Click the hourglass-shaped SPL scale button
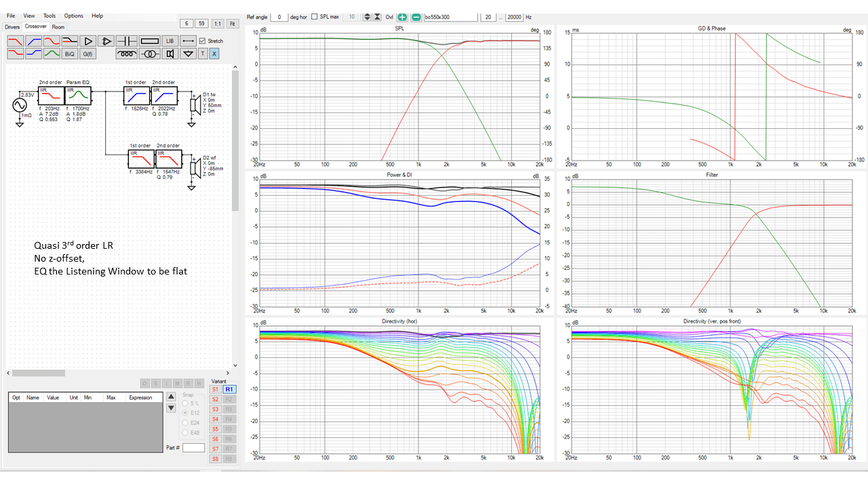Image resolution: width=868 pixels, height=488 pixels. pyautogui.click(x=377, y=17)
